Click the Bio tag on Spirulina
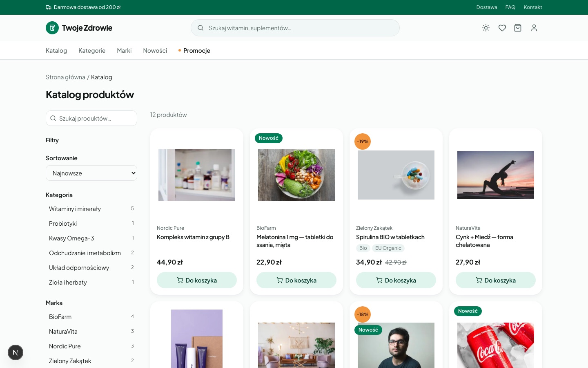 coord(363,248)
